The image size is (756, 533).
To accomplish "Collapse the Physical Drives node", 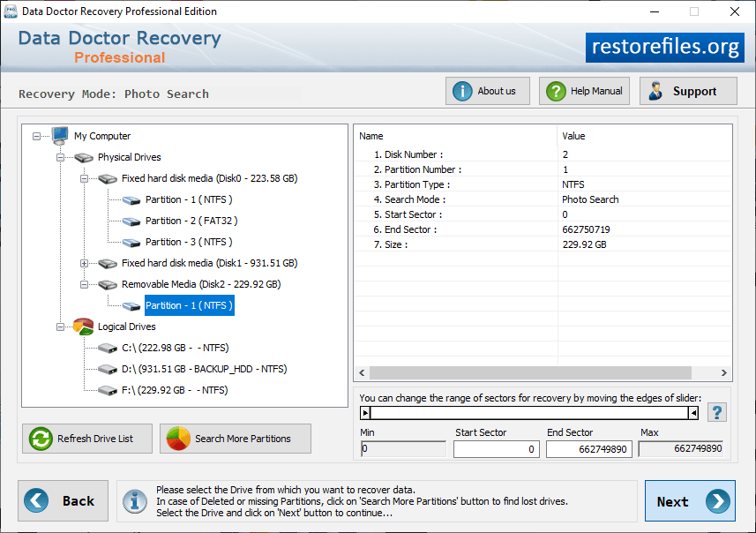I will pyautogui.click(x=60, y=157).
